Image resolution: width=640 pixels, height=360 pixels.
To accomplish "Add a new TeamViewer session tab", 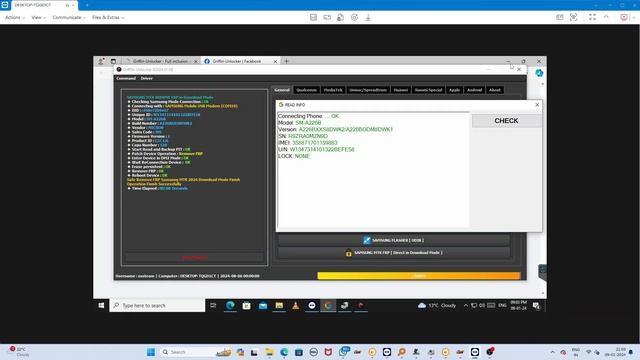I will 87,5.
